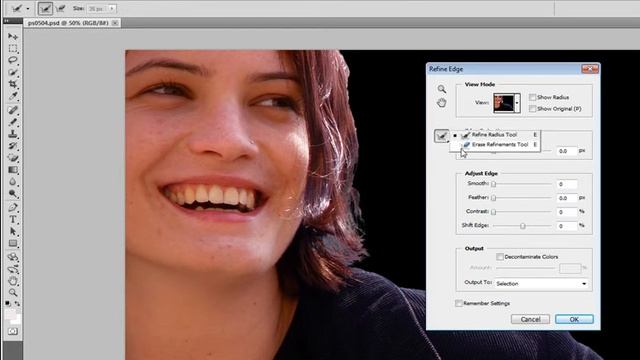The width and height of the screenshot is (640, 360).
Task: Choose expand detection brush in options bar
Action: [x=45, y=8]
